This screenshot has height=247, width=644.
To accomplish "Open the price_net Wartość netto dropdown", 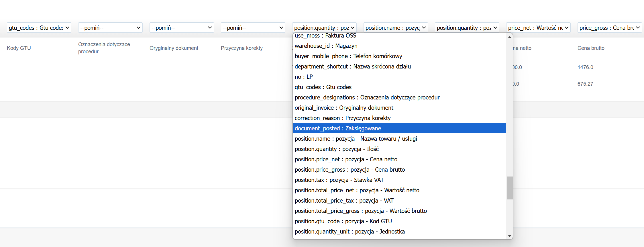I will 538,28.
